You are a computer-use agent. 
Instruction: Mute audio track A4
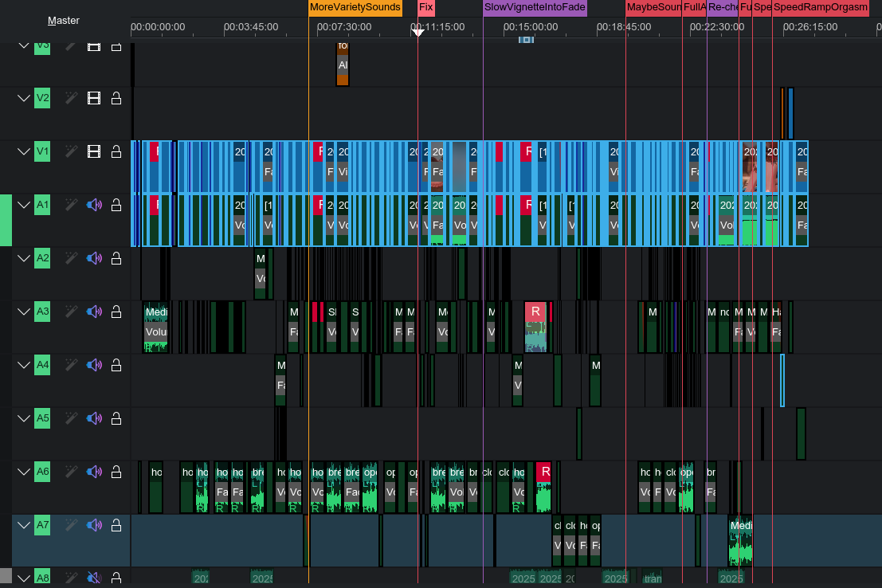tap(94, 365)
